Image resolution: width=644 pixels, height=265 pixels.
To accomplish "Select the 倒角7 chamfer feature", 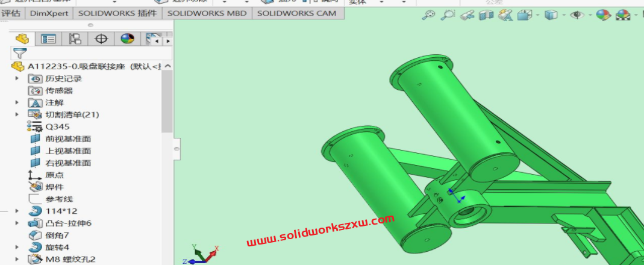I will click(x=57, y=235).
